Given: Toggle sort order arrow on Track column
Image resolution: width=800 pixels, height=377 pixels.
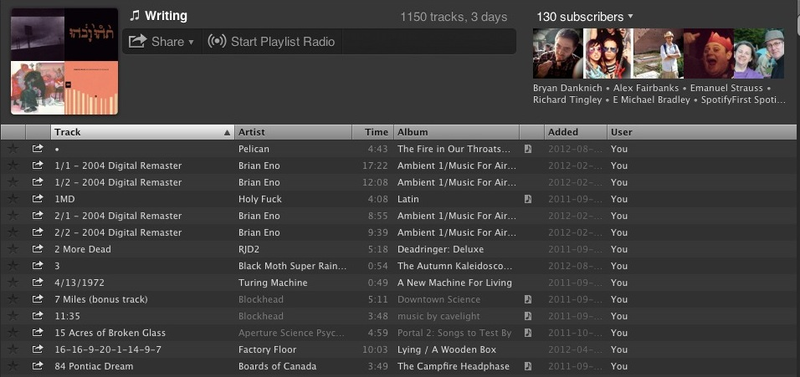Looking at the screenshot, I should (227, 133).
